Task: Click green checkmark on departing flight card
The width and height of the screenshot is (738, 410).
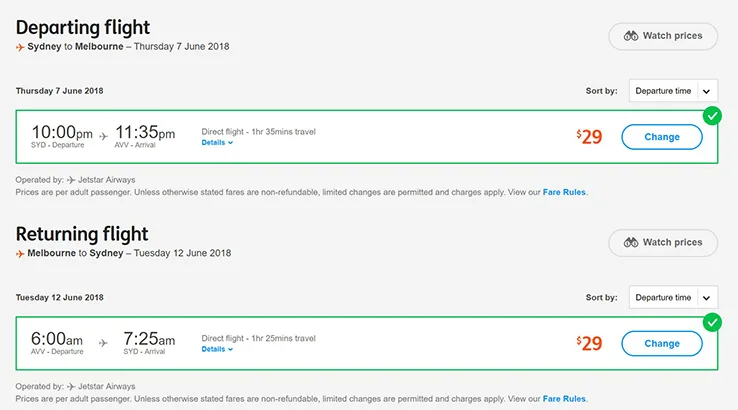Action: 711,116
